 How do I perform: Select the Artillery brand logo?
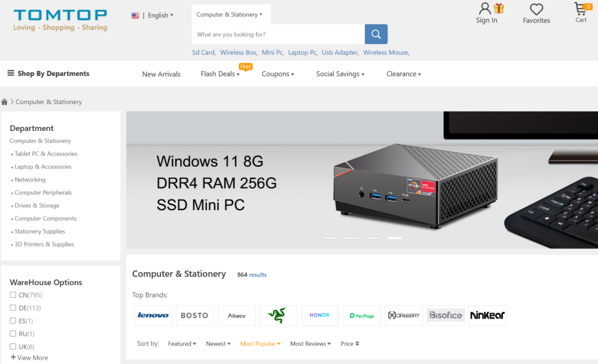(x=404, y=315)
